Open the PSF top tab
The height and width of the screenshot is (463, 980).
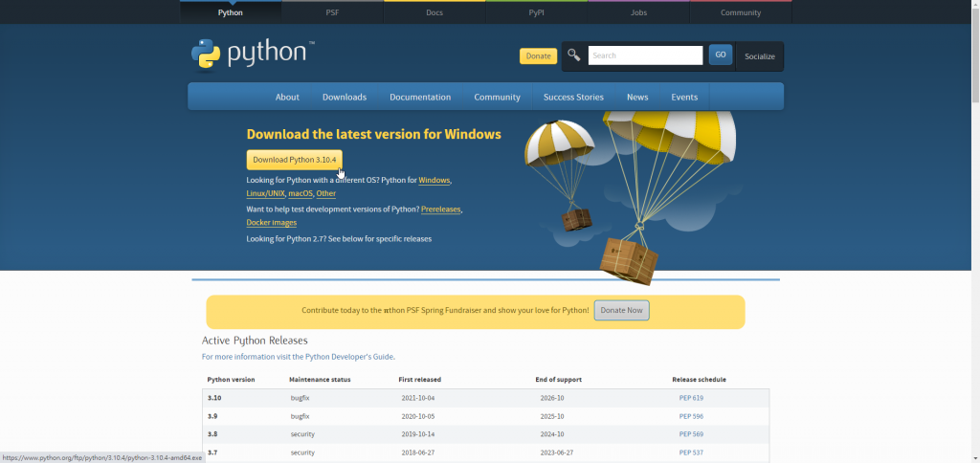coord(332,12)
